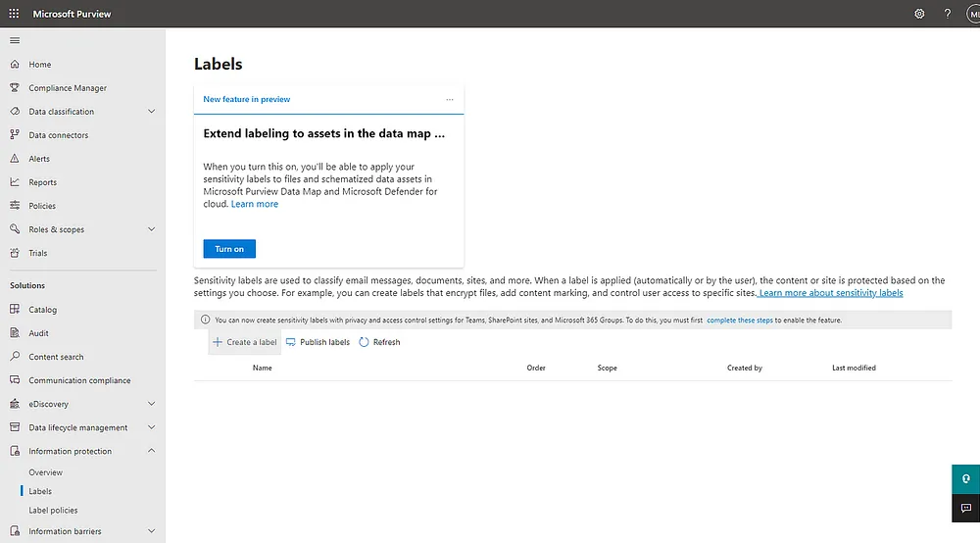Click the Information barriers icon

coord(15,530)
